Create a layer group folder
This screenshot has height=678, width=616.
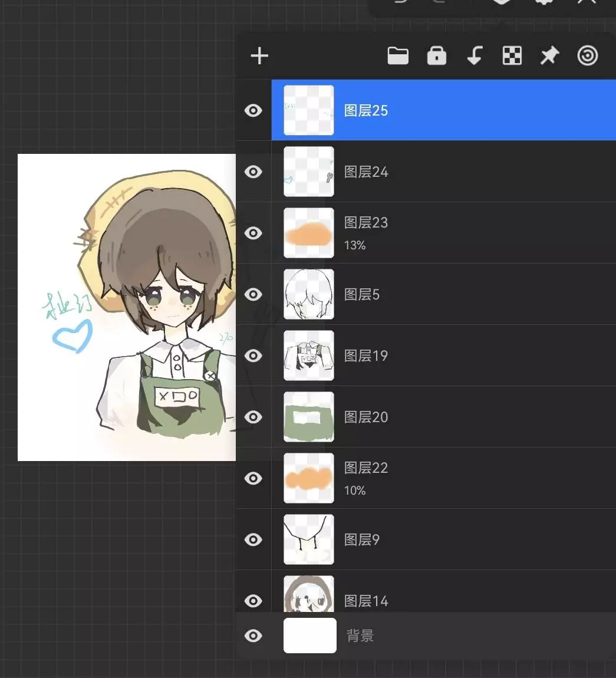[398, 56]
